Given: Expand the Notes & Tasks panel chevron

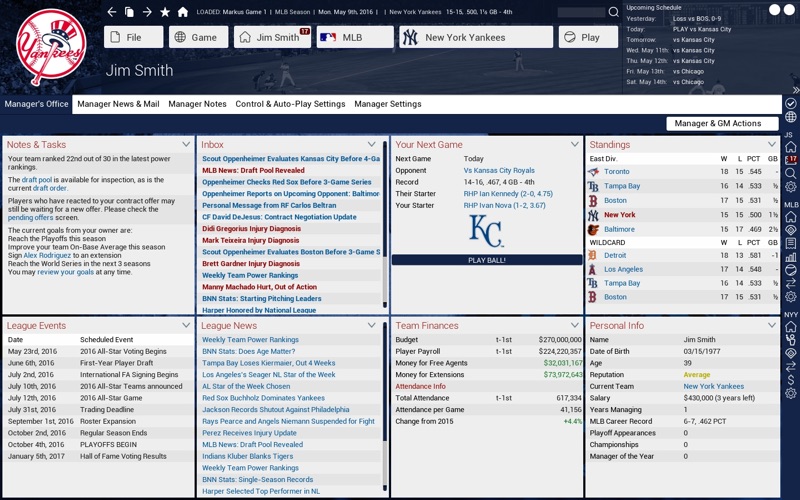Looking at the screenshot, I should (186, 144).
